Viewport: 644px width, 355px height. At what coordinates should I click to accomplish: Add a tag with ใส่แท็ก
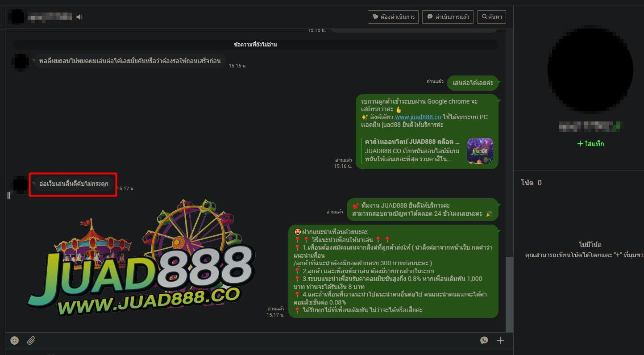click(x=590, y=144)
